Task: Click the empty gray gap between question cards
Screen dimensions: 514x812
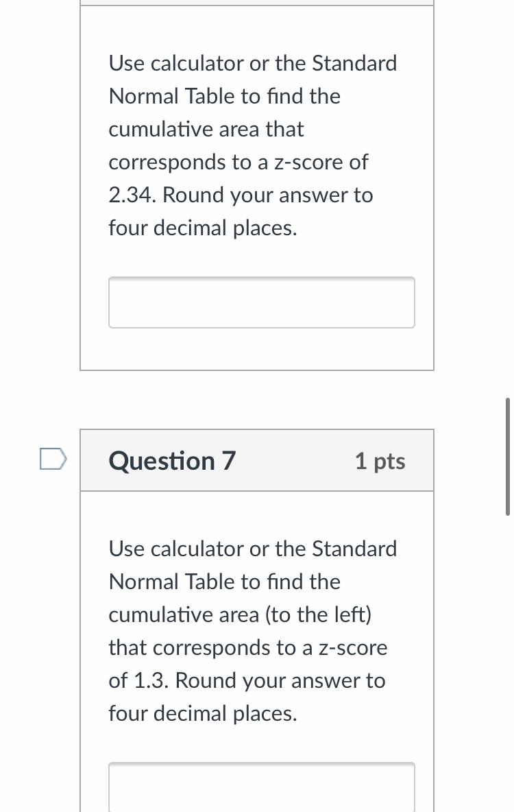Action: pyautogui.click(x=257, y=400)
